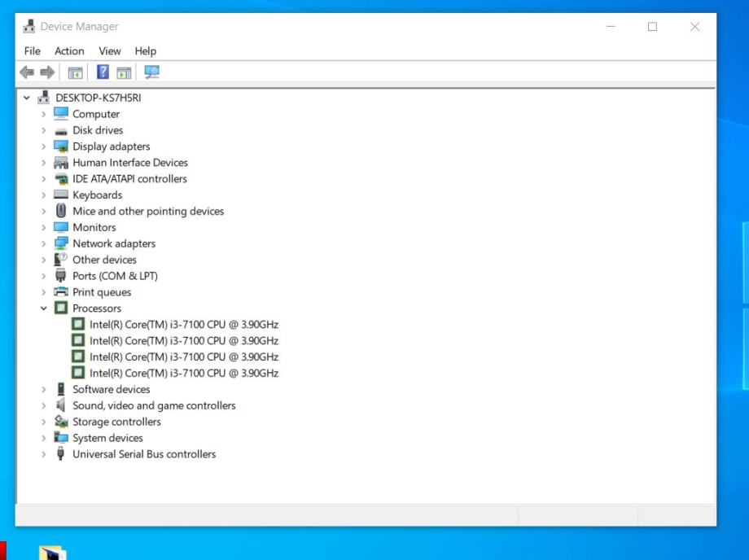Click the Computer category icon
Viewport: 749px width, 560px height.
coord(61,114)
